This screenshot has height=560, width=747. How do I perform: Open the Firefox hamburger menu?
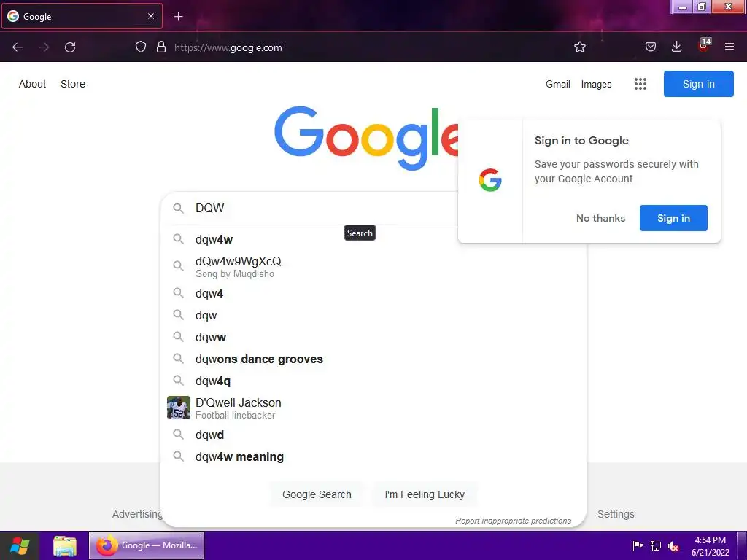click(x=729, y=47)
